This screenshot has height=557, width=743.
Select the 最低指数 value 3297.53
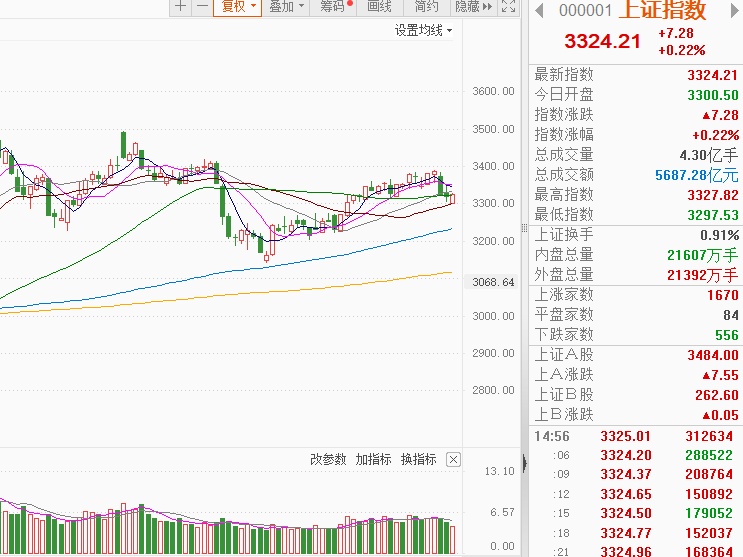713,215
